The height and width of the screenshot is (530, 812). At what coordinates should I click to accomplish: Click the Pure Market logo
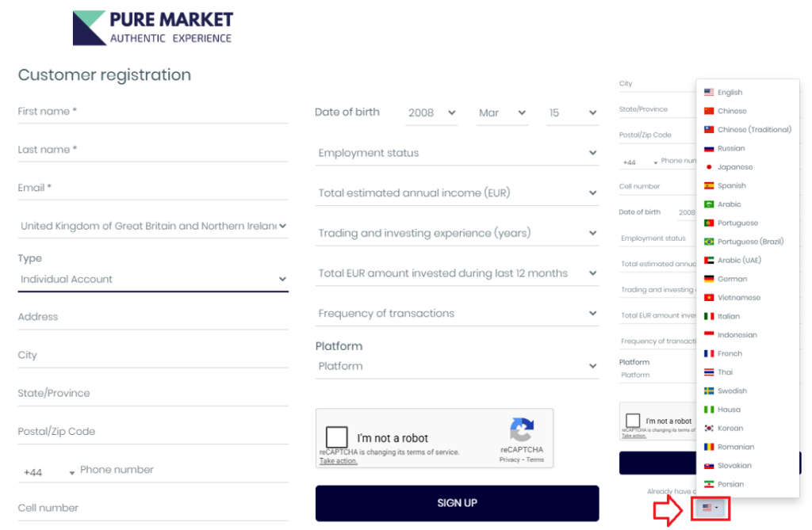153,28
